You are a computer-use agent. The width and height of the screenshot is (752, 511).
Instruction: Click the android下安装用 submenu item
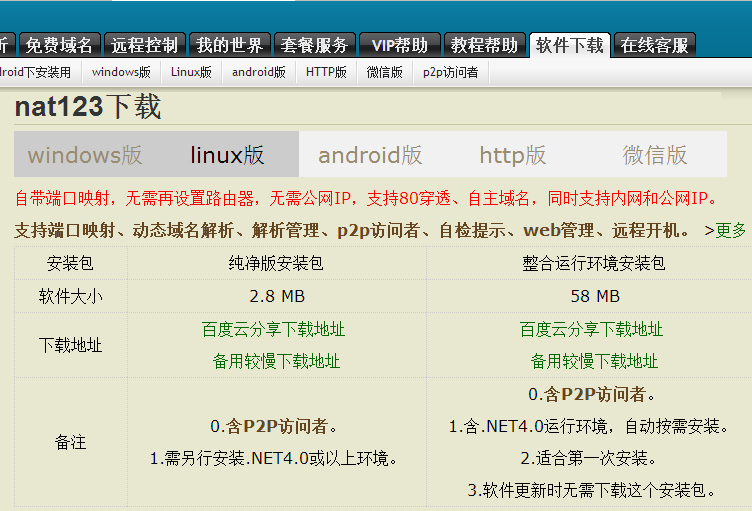tap(35, 72)
